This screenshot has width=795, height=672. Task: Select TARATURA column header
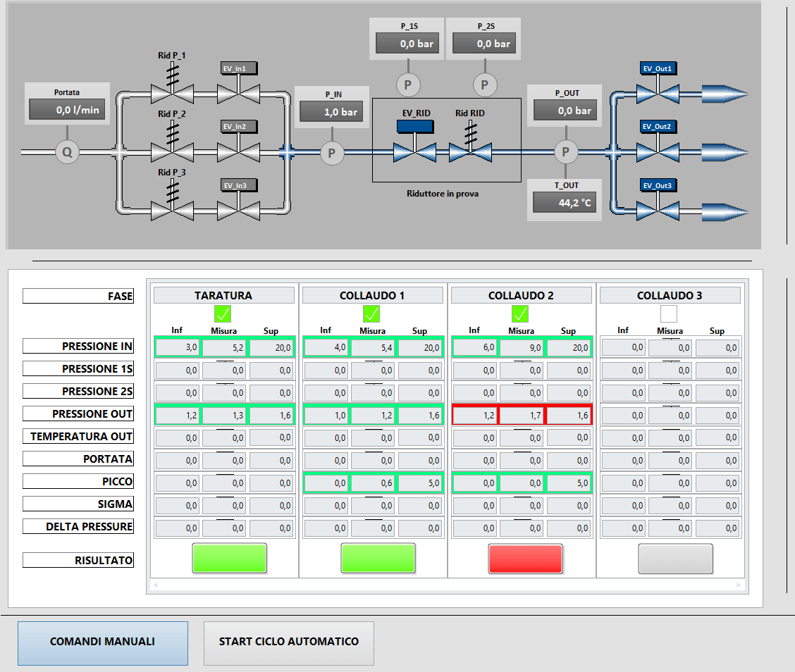pos(223,295)
